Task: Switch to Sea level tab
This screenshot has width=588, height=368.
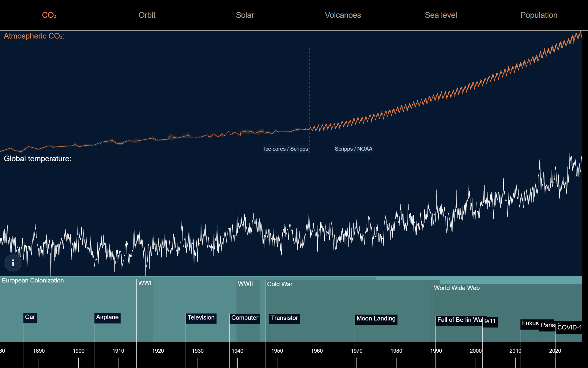Action: [x=441, y=15]
